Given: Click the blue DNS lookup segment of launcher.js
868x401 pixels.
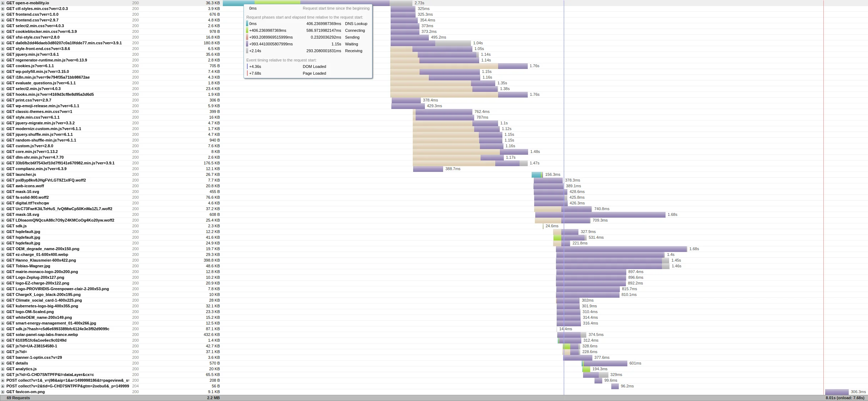Looking at the screenshot, I should point(536,174).
